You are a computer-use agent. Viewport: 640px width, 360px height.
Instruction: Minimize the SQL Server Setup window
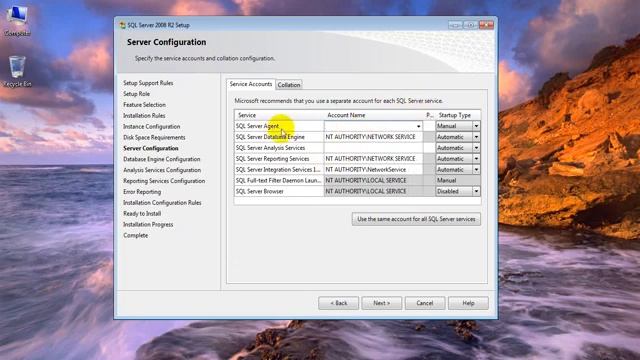455,25
